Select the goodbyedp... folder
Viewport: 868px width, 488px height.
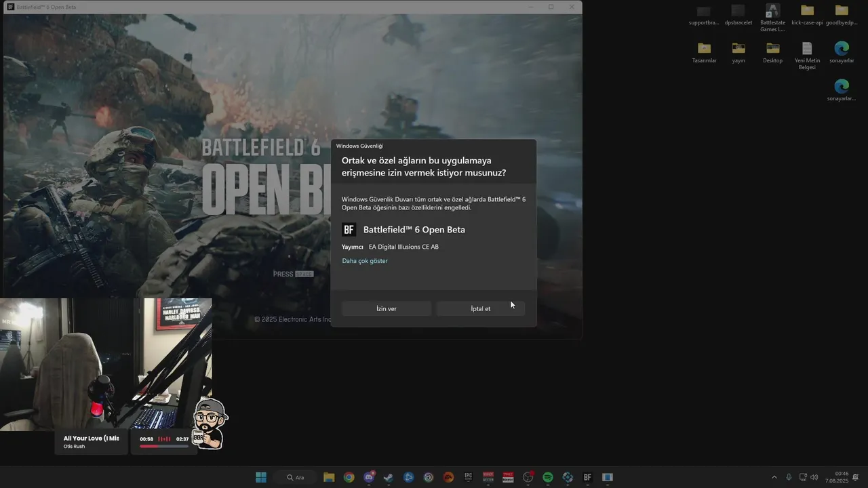coord(842,15)
